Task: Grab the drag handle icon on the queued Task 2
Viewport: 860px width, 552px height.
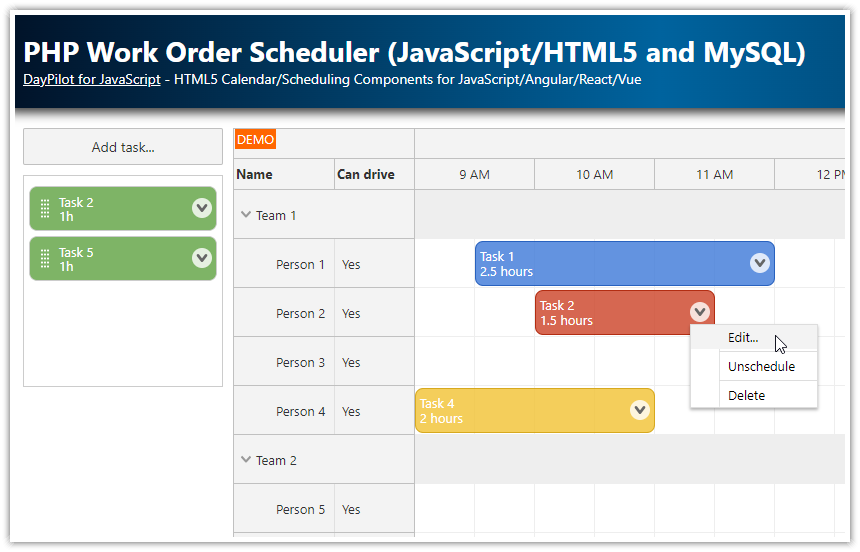Action: 45,209
